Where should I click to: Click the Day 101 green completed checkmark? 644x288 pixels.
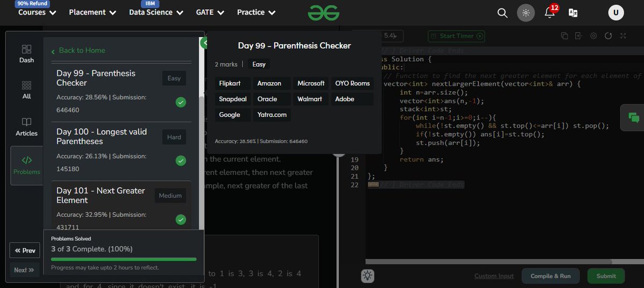pyautogui.click(x=181, y=219)
